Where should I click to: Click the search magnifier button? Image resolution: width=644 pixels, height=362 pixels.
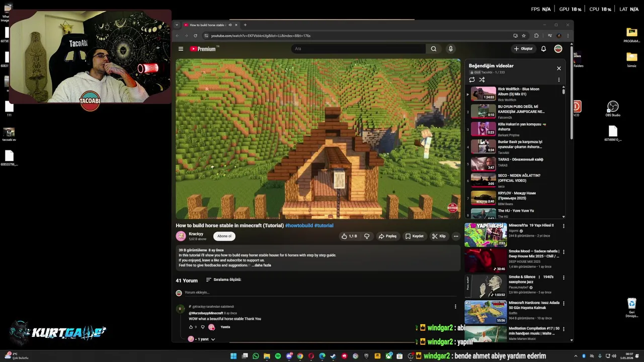(x=434, y=49)
